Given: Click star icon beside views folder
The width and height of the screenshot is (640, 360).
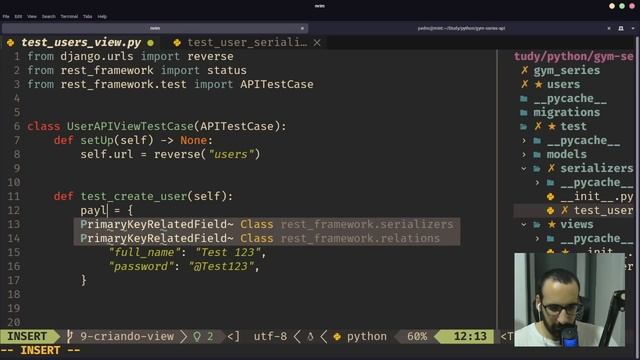Looking at the screenshot, I should click(x=552, y=224).
